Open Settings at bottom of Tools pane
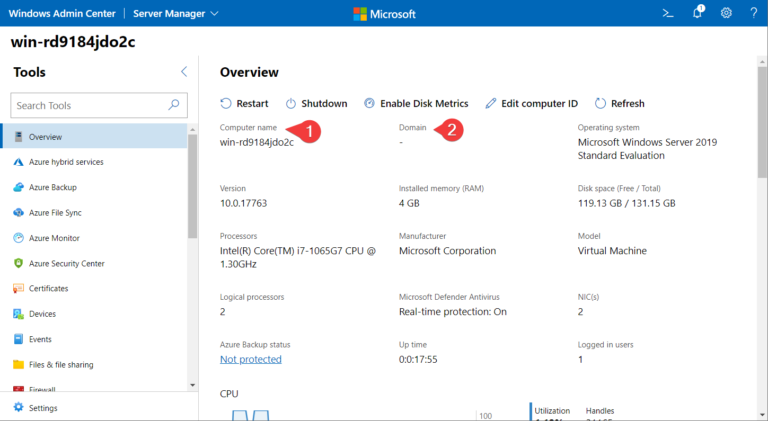 [35, 408]
